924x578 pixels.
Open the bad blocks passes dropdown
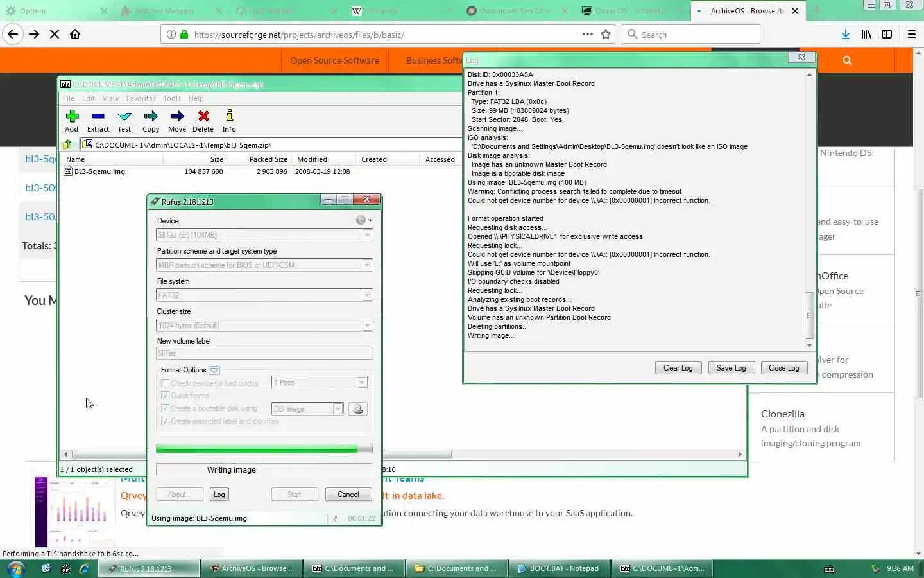pyautogui.click(x=362, y=383)
